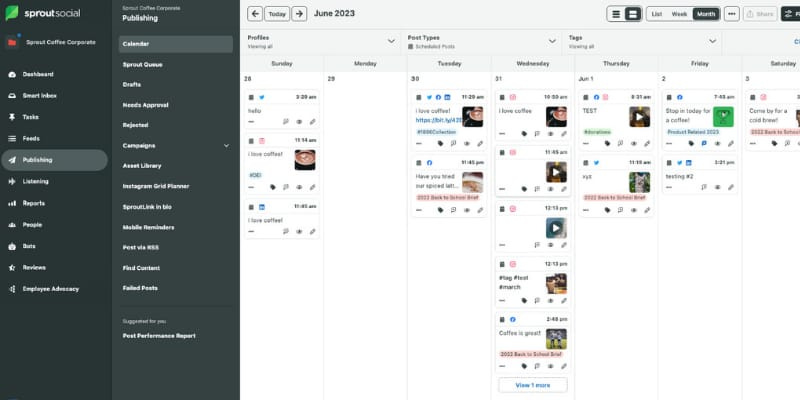This screenshot has width=800, height=400.
Task: Select the Month view tab
Action: [x=706, y=14]
